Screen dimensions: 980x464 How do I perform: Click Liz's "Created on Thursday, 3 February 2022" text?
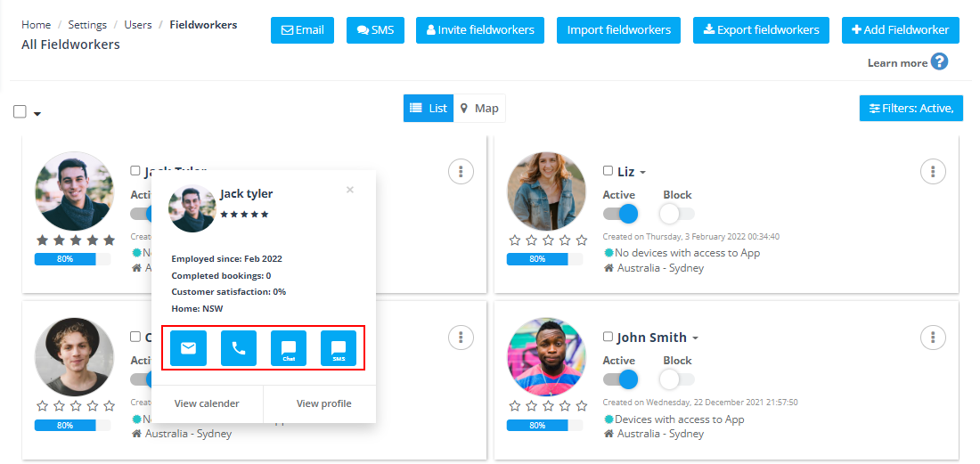tap(690, 237)
